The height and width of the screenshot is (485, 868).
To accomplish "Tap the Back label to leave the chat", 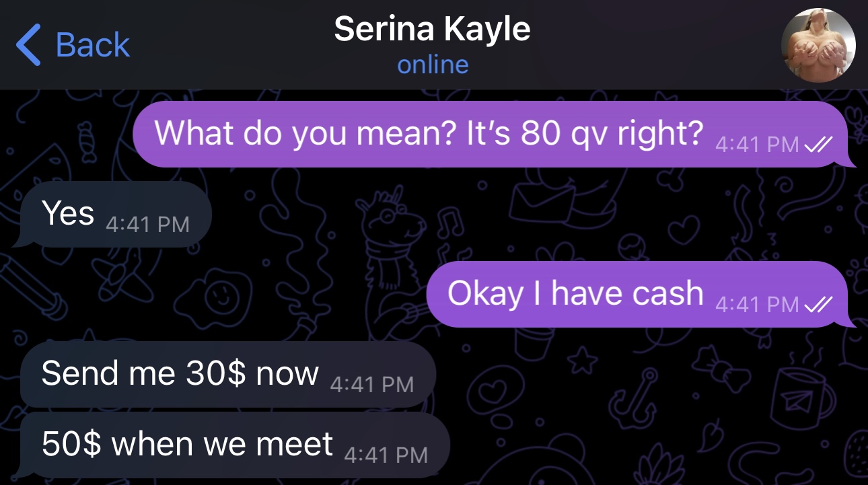I will pyautogui.click(x=92, y=45).
